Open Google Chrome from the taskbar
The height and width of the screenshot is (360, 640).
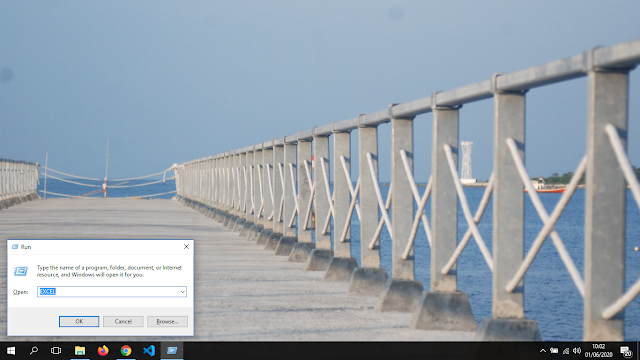[x=126, y=351]
